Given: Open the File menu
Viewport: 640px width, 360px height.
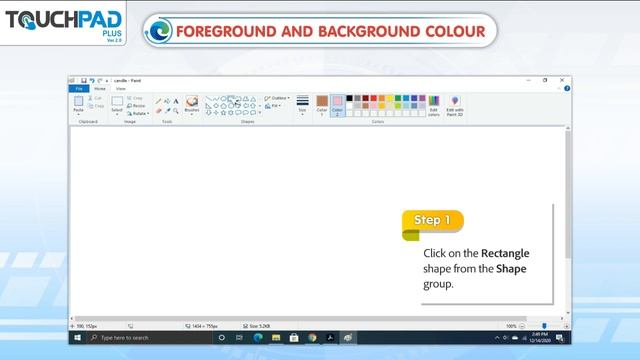Looking at the screenshot, I should coord(79,89).
